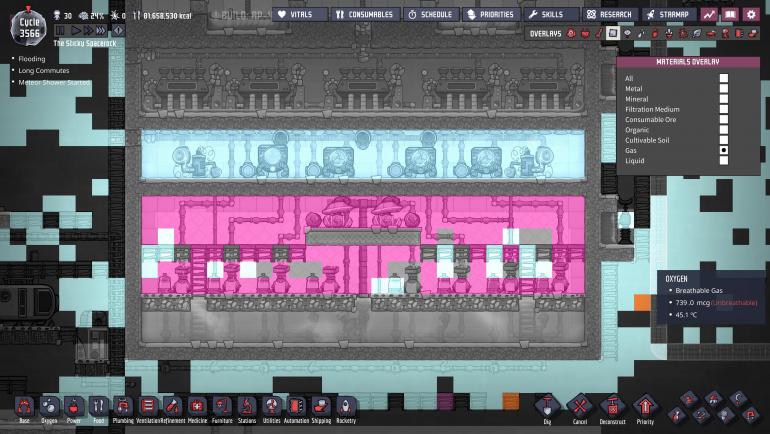
Task: Open the Vitals screen
Action: pos(300,15)
